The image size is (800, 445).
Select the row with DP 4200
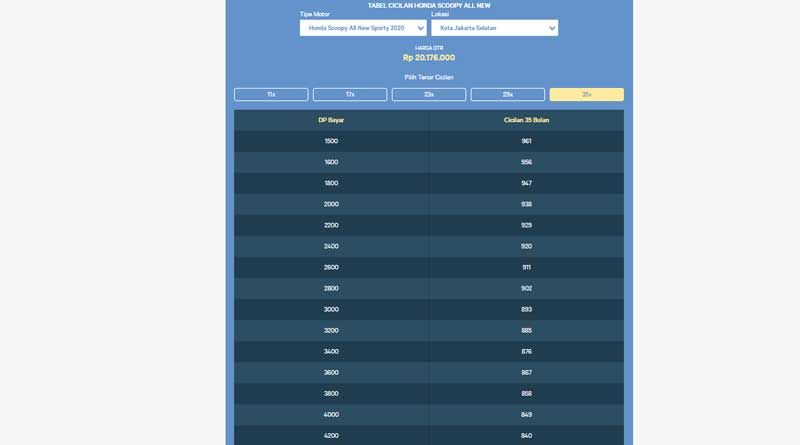click(x=331, y=435)
